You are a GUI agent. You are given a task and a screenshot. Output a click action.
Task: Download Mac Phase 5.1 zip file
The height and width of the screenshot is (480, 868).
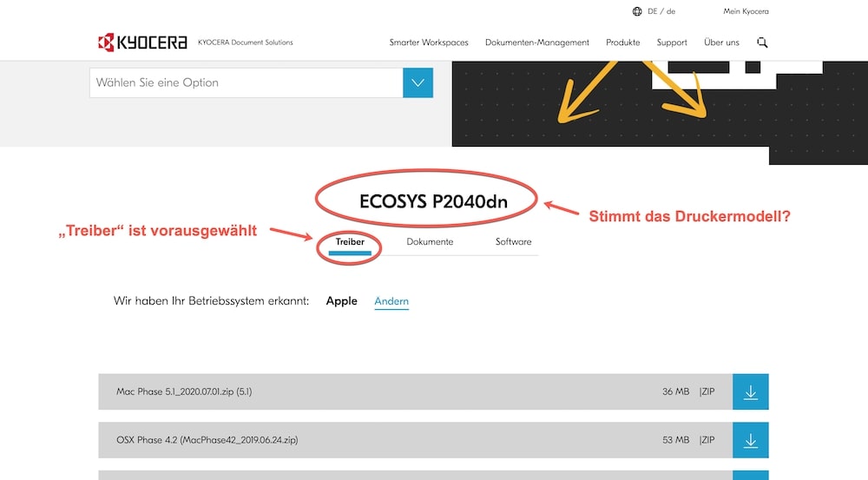pos(750,392)
